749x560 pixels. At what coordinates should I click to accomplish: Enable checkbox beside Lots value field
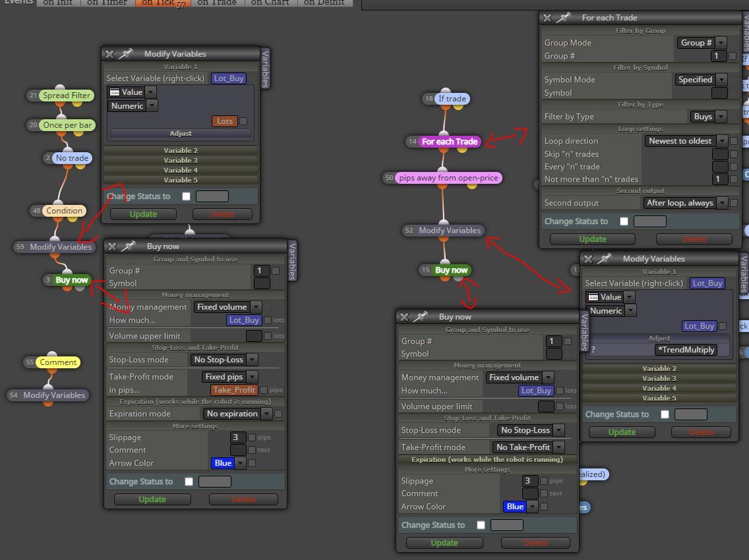pos(243,121)
